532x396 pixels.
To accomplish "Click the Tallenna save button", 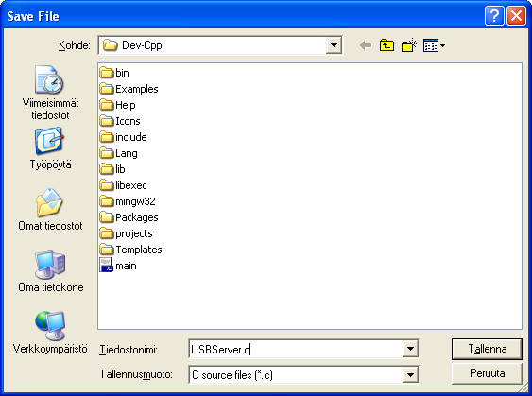I will (487, 349).
